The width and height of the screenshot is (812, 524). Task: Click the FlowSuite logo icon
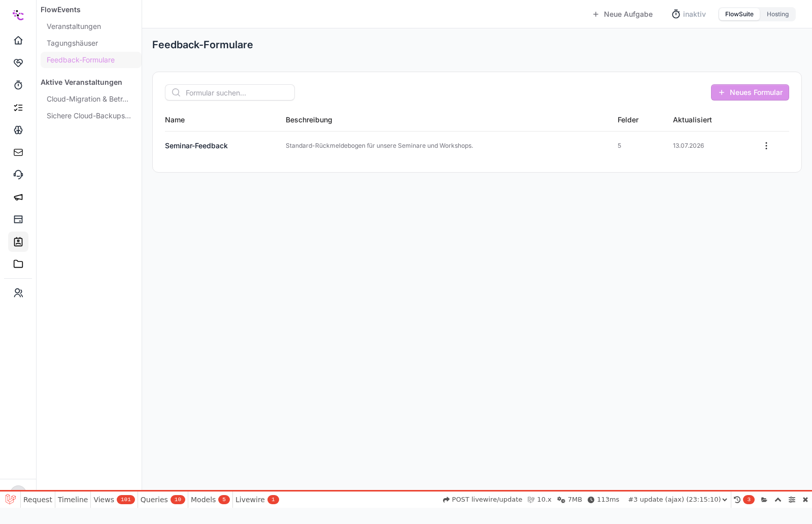point(18,15)
